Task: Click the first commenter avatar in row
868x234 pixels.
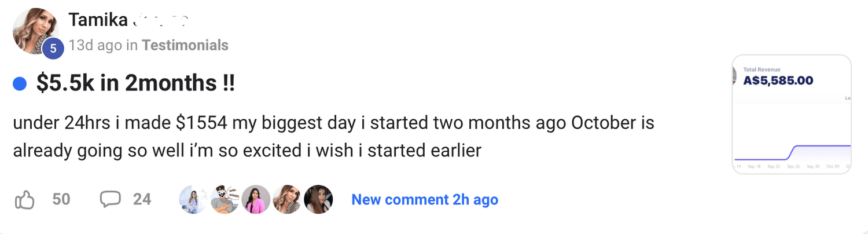Action: tap(193, 200)
